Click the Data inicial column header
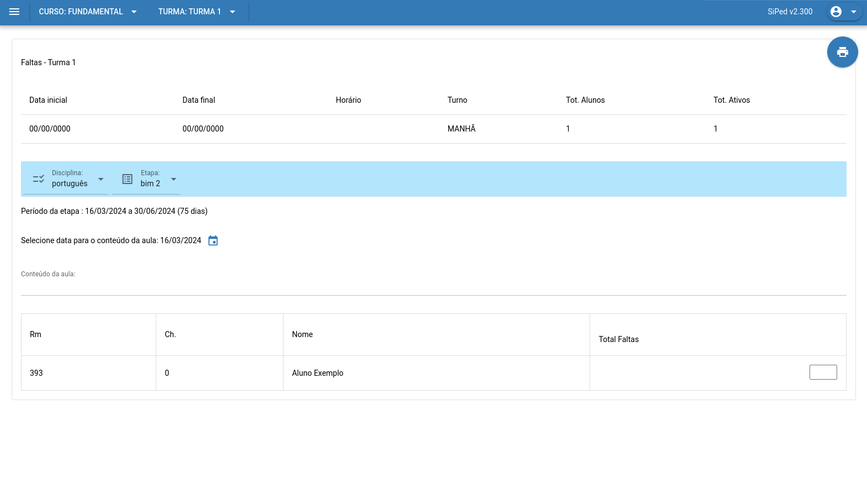The image size is (867, 504). pyautogui.click(x=48, y=100)
